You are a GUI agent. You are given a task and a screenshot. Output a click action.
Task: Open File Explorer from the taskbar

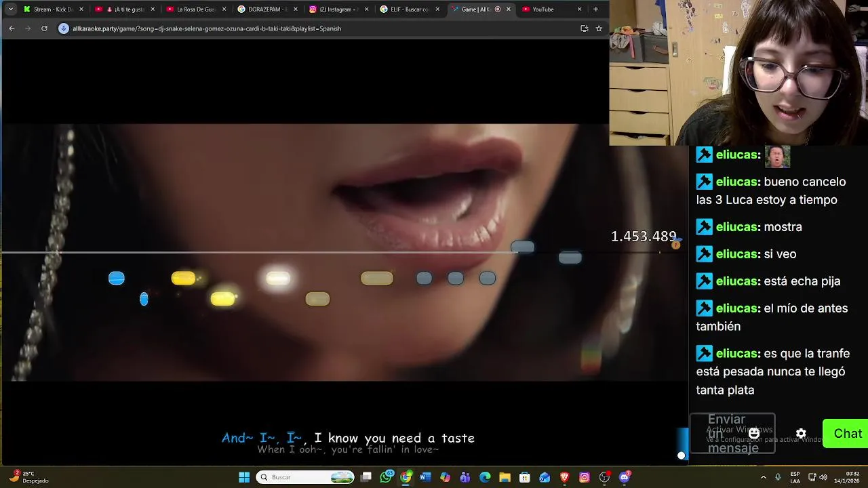(505, 477)
